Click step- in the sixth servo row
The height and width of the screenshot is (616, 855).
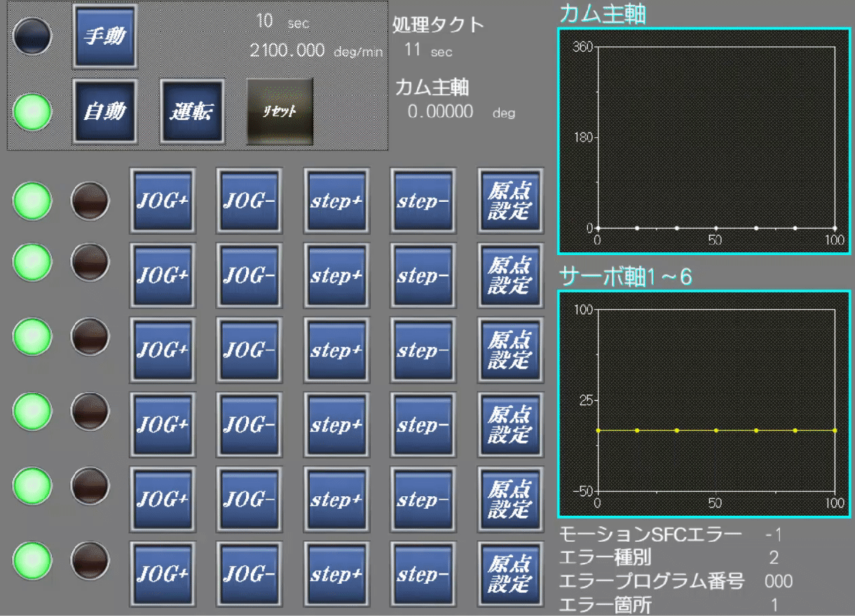click(423, 575)
